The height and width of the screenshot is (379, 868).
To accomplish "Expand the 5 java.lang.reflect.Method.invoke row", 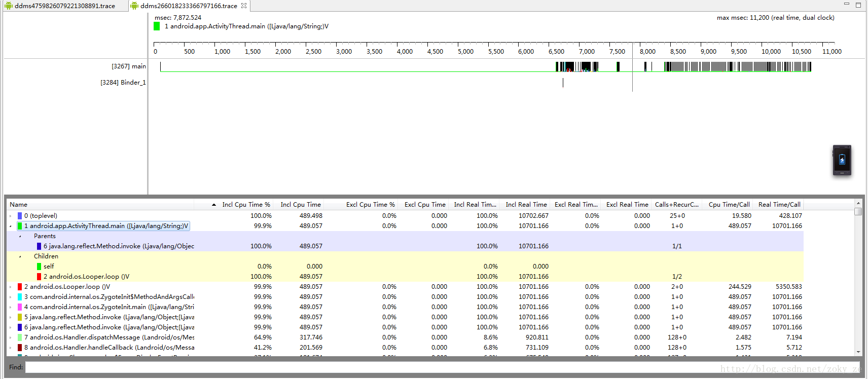I will coord(10,317).
